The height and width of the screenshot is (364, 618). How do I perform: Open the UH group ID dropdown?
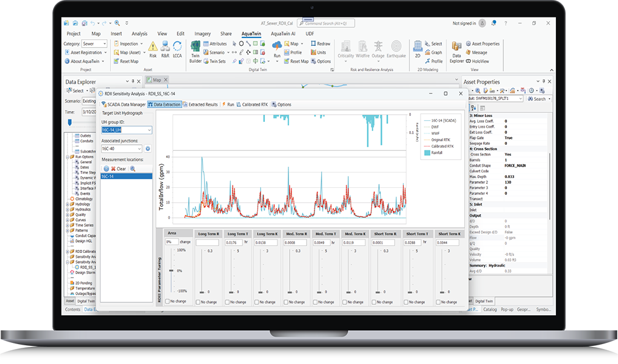[148, 130]
